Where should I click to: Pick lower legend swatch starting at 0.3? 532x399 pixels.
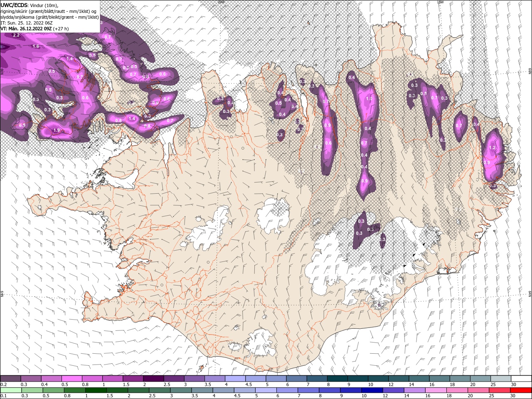click(x=32, y=390)
